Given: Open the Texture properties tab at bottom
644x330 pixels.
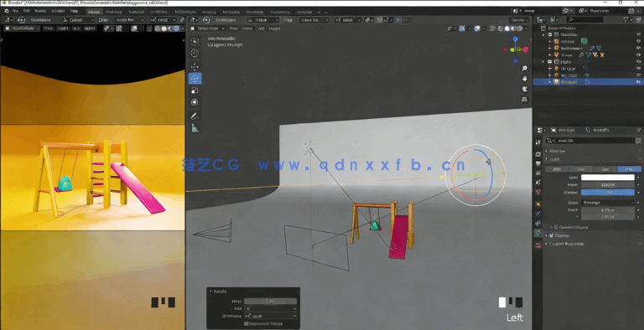Looking at the screenshot, I should [x=538, y=245].
